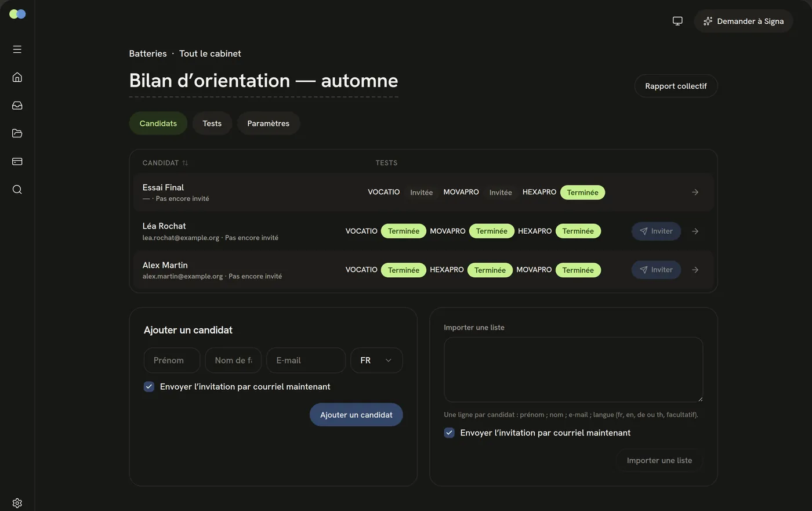Open search from the sidebar magnifier
This screenshot has height=511, width=812.
(17, 190)
